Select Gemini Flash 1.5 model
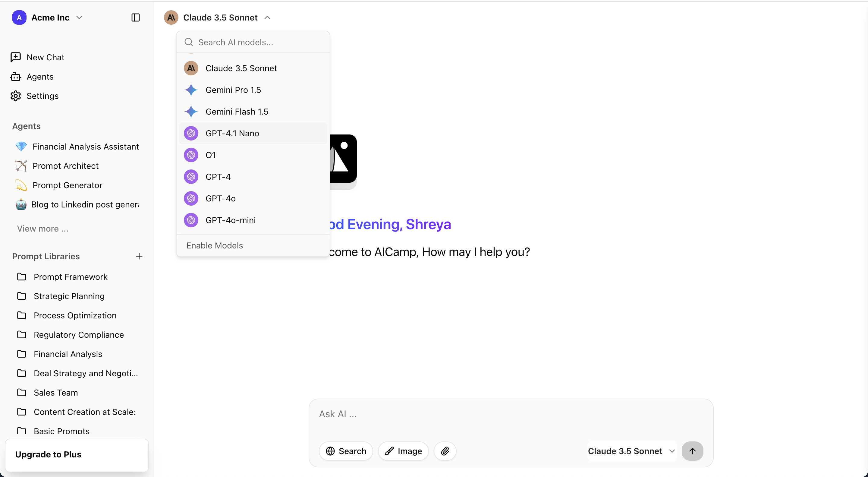Screen dimensions: 868x477 pyautogui.click(x=253, y=112)
